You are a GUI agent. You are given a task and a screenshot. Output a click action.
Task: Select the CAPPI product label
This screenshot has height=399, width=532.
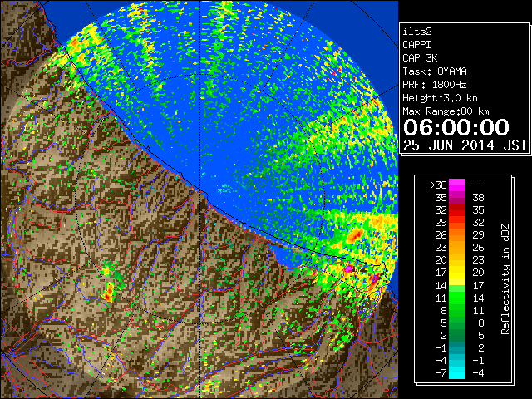(x=416, y=45)
